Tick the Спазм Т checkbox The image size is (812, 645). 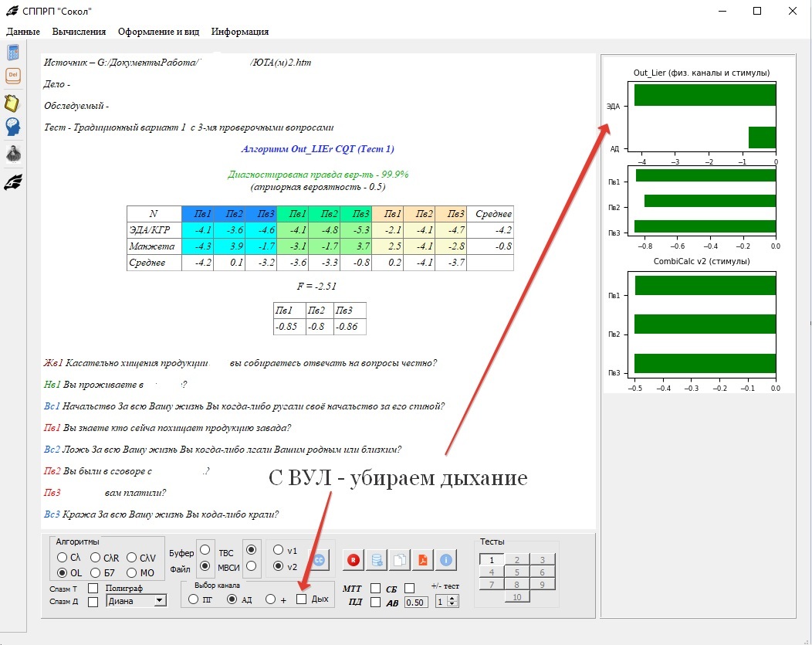click(x=93, y=589)
